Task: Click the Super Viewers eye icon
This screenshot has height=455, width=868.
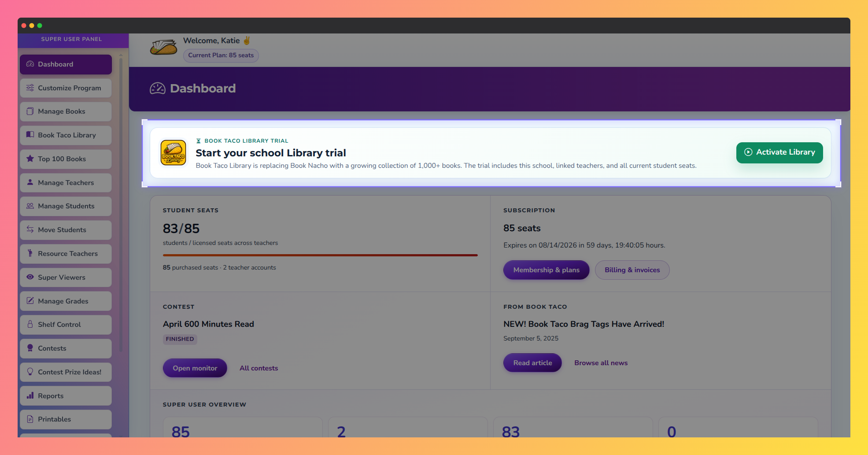Action: tap(30, 277)
